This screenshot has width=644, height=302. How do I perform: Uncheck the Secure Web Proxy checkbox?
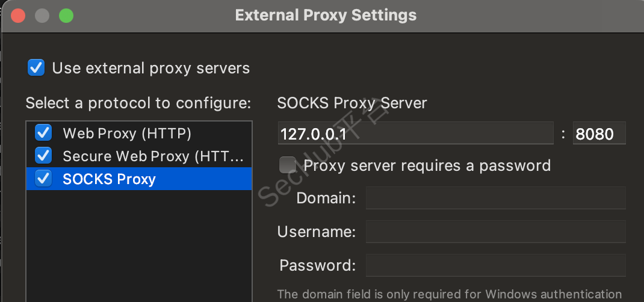(43, 156)
